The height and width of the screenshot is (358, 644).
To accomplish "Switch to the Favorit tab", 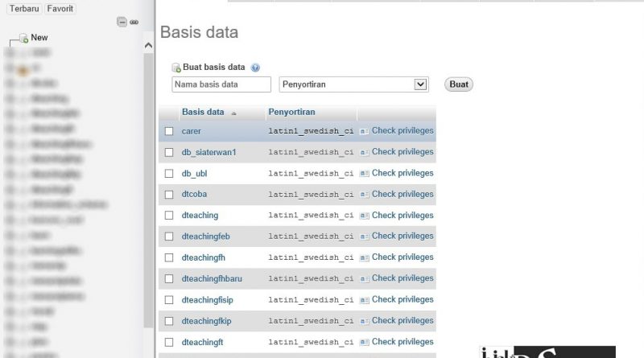I will coord(60,9).
